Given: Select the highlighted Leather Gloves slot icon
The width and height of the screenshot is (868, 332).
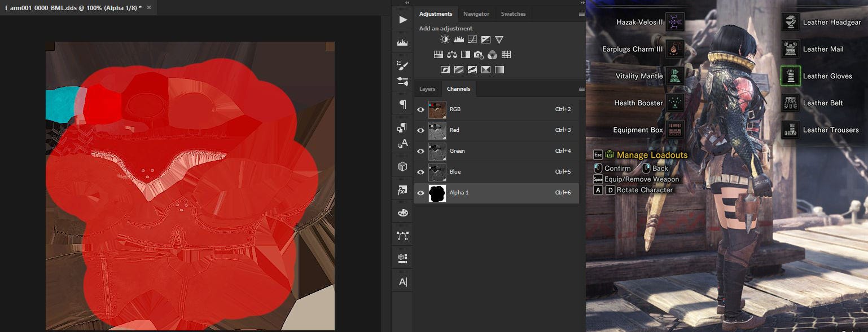Looking at the screenshot, I should click(x=791, y=76).
